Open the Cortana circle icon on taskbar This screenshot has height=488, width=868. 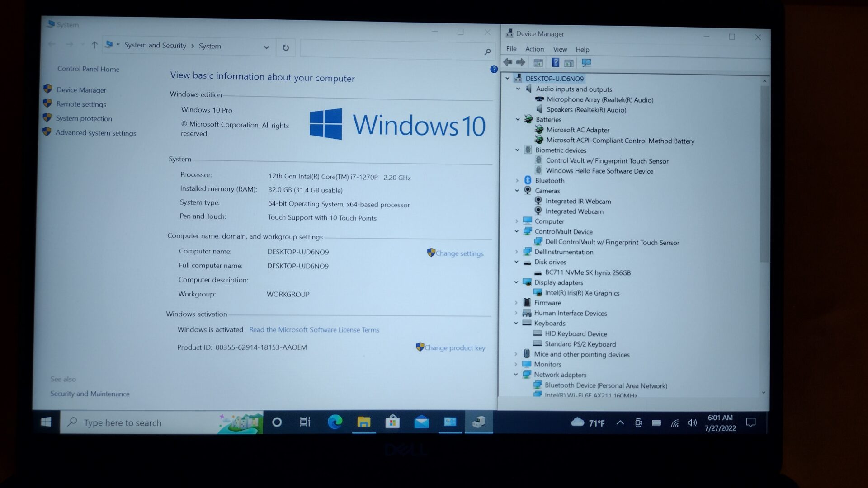[277, 422]
